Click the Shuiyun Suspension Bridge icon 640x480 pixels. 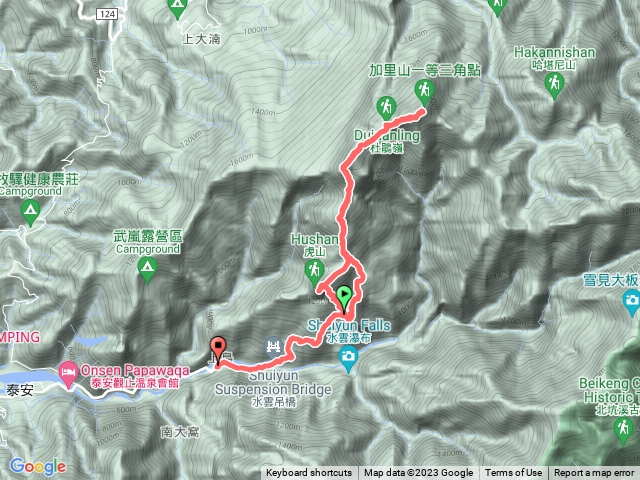point(273,347)
